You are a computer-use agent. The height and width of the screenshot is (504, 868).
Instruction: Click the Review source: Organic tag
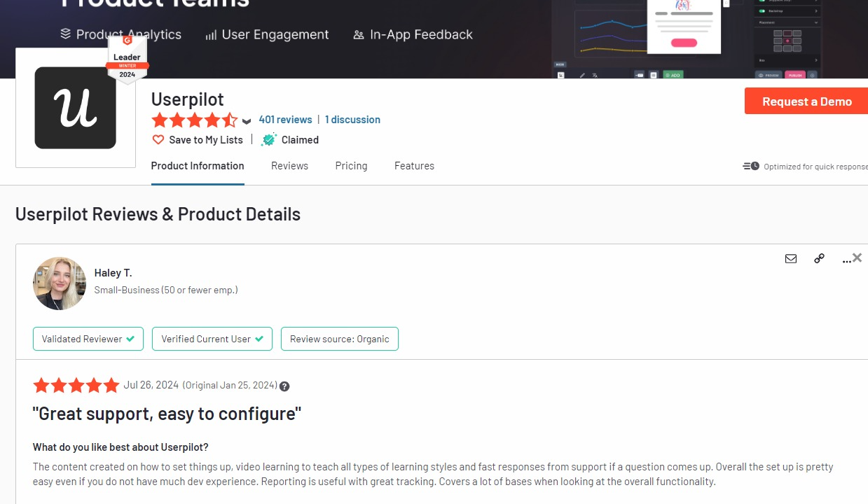[x=340, y=339]
